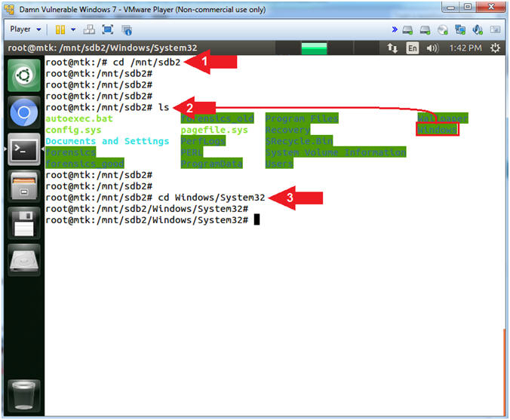This screenshot has width=510, height=420.
Task: Click the Recovery directory entry
Action: point(288,130)
